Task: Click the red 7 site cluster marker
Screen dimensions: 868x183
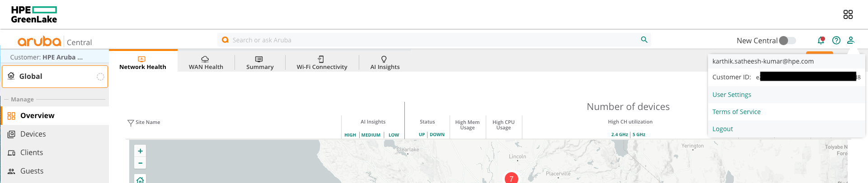Action: click(511, 178)
